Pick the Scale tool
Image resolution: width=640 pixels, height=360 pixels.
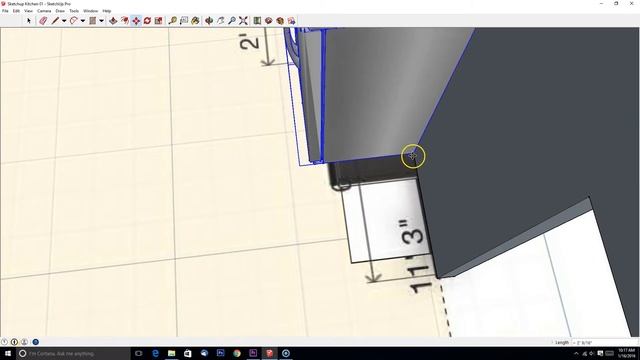(x=159, y=20)
